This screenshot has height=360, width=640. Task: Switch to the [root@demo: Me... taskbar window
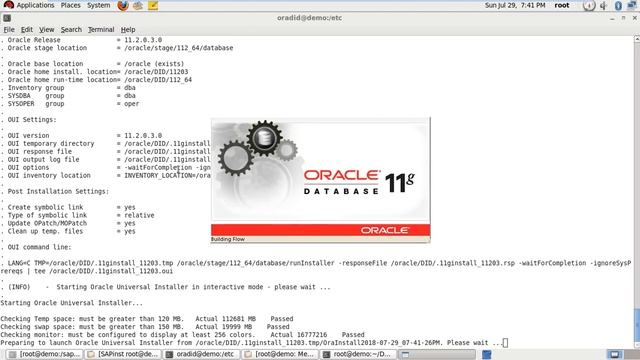(280, 354)
